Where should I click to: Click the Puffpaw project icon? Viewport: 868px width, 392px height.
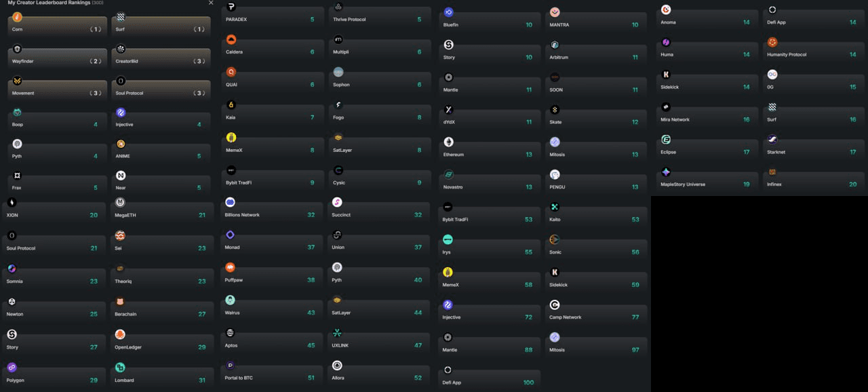pyautogui.click(x=230, y=267)
